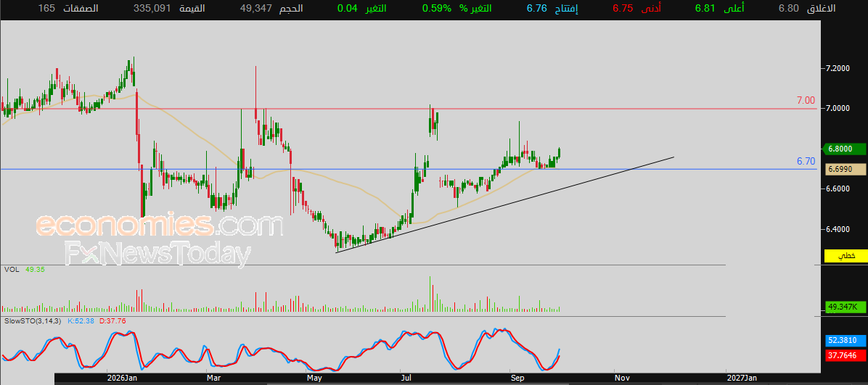
Task: Click the 6.4000 price axis label
Action: tap(838, 229)
